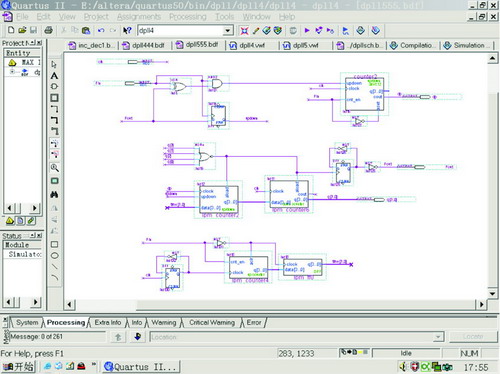Start compilation with the purple play icon
The height and width of the screenshot is (374, 500).
pyautogui.click(x=307, y=31)
